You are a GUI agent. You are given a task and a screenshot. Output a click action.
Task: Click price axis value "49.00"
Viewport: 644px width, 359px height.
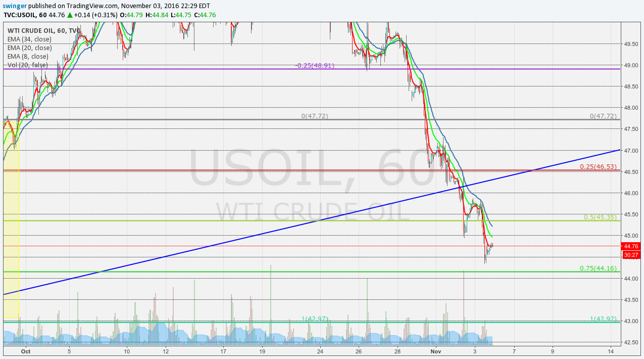click(631, 65)
